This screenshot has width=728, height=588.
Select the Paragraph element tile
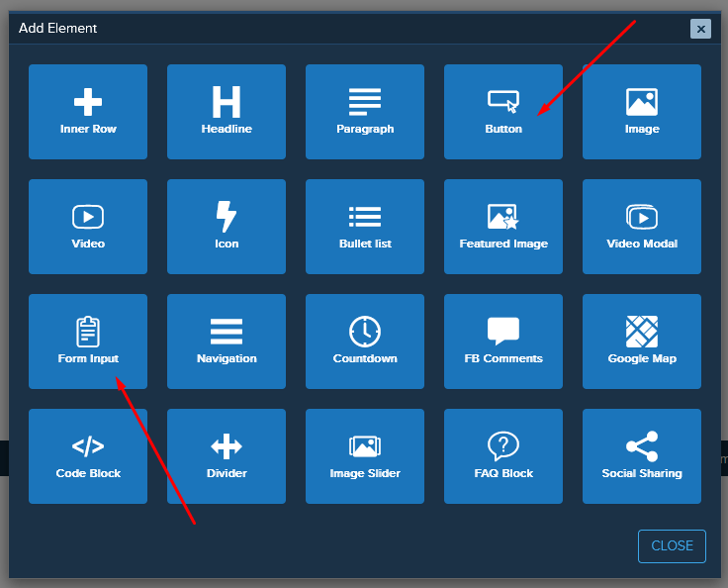click(x=365, y=112)
